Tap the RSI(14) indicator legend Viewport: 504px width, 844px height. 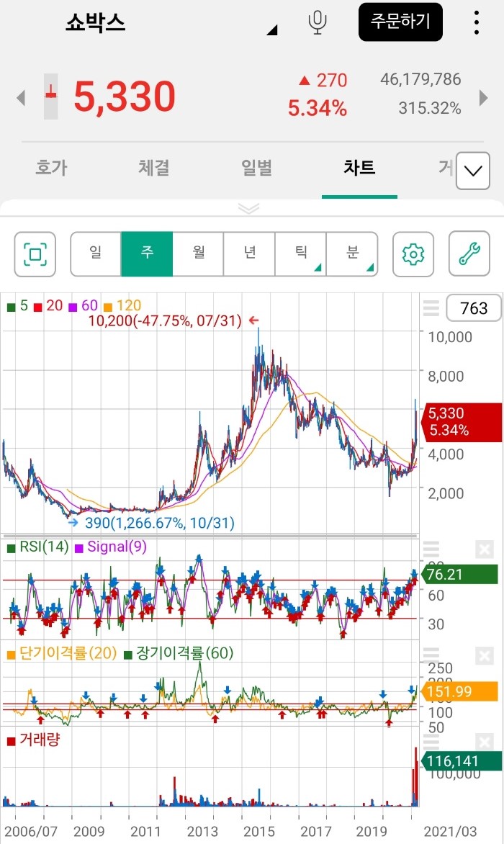click(37, 547)
